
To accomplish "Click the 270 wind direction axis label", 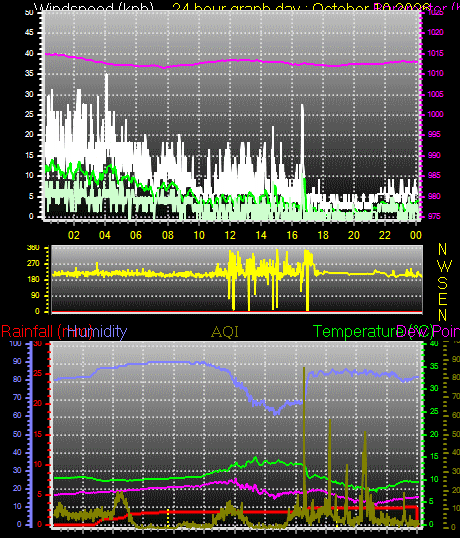I will click(x=33, y=264).
